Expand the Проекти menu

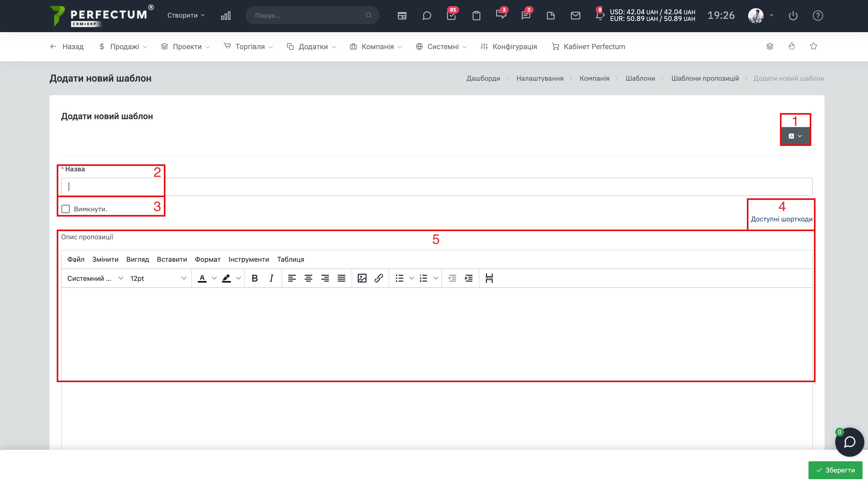(x=185, y=46)
